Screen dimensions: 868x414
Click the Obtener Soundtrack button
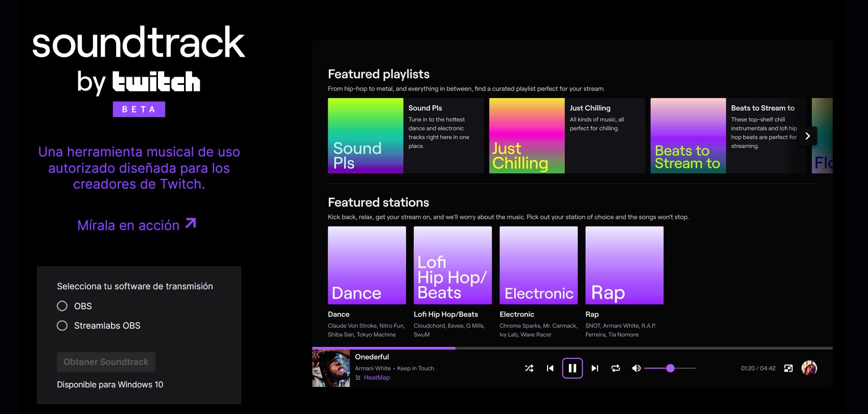point(106,362)
